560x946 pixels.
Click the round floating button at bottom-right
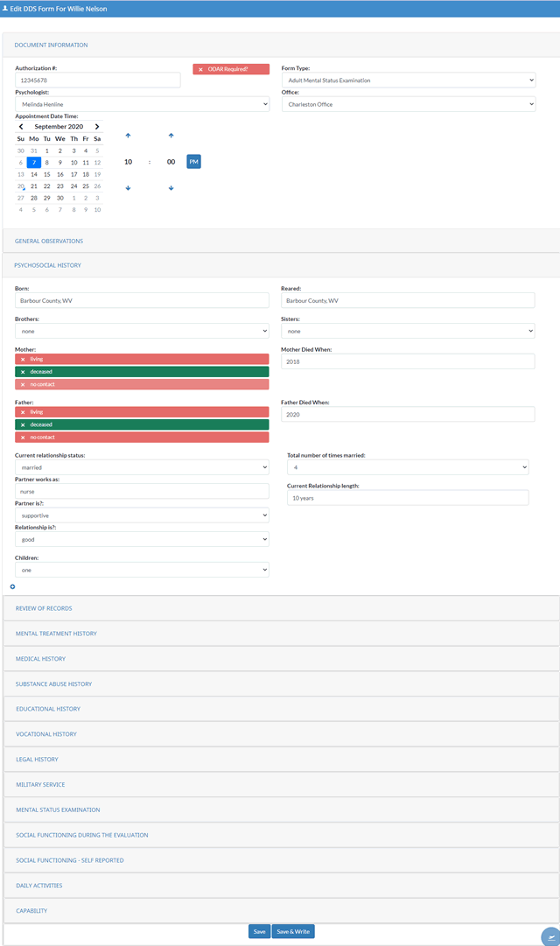point(550,935)
